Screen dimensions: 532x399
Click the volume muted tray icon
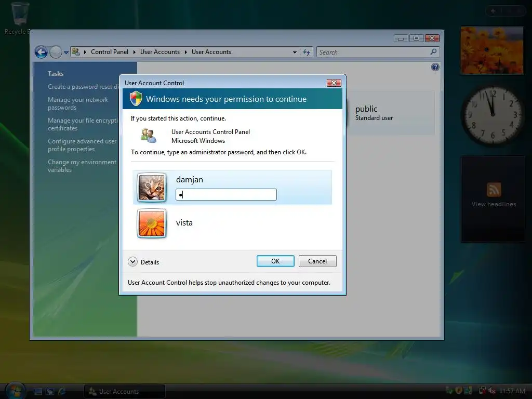click(492, 391)
